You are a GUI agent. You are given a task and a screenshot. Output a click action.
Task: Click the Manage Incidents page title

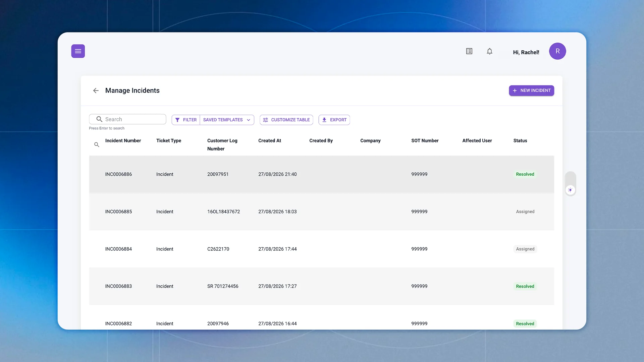tap(132, 90)
